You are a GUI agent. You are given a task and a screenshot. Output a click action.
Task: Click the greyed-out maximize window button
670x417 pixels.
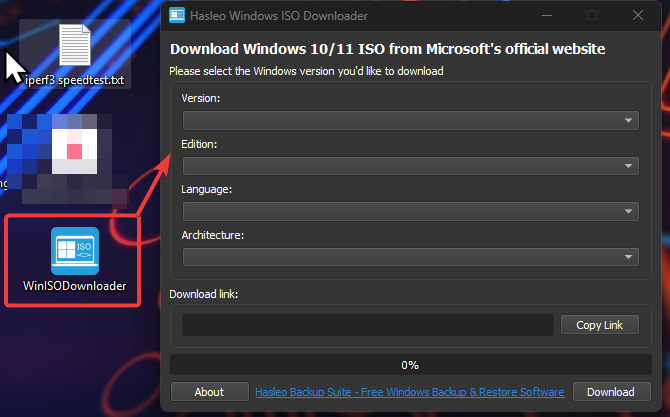point(592,15)
